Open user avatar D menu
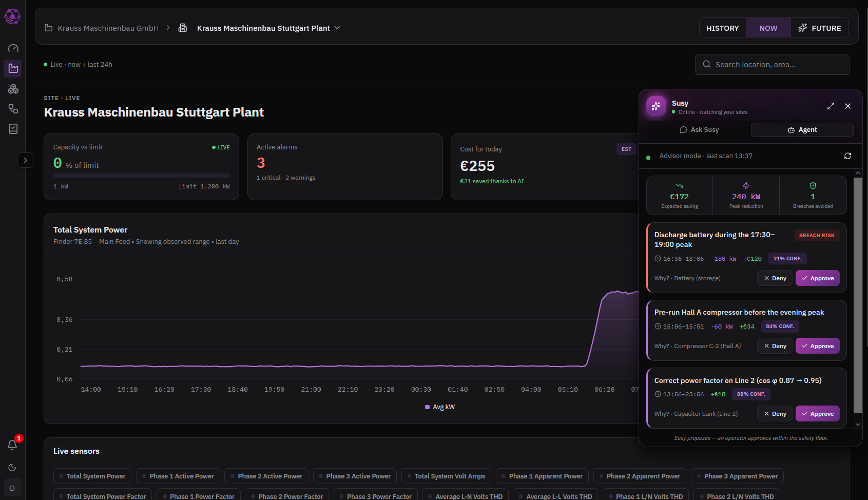The width and height of the screenshot is (868, 500). coord(12,488)
